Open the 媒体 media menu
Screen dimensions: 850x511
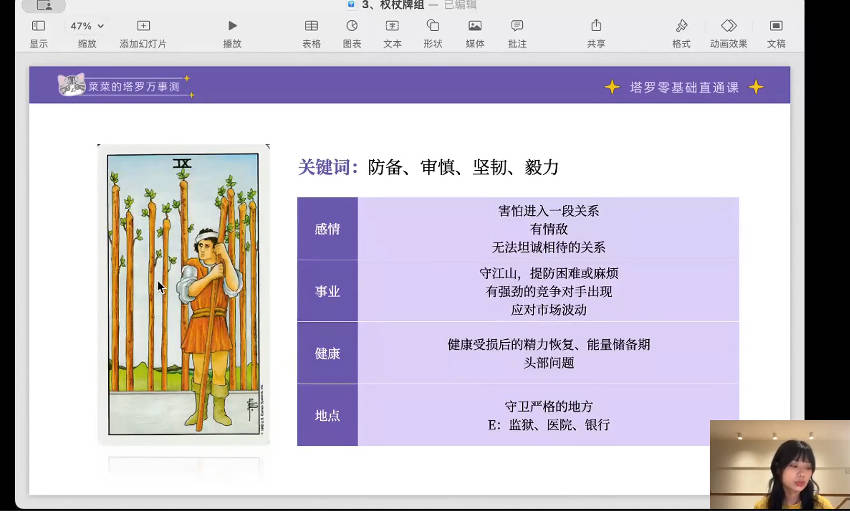474,26
